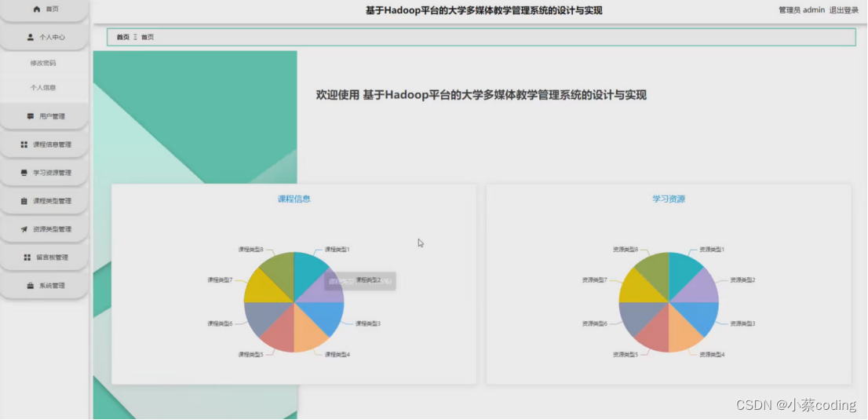Click the icon beside 学习资源管理

(x=24, y=173)
